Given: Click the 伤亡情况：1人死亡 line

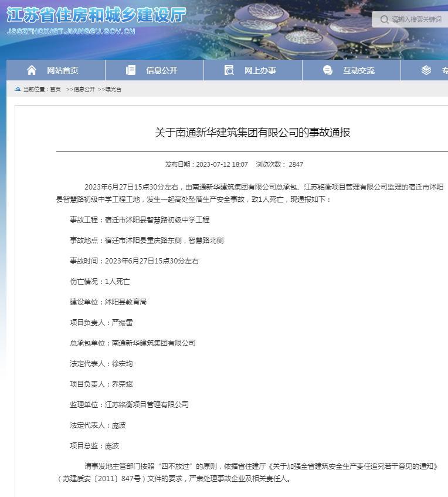Looking at the screenshot, I should (100, 282).
